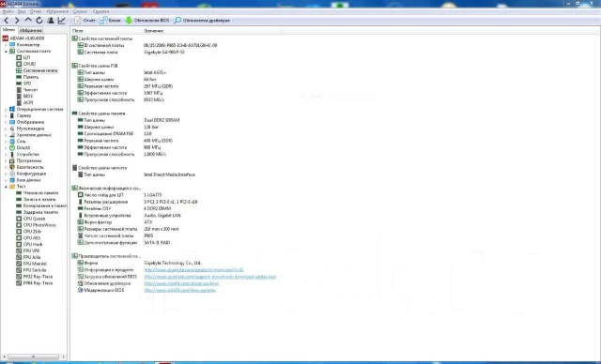This screenshot has width=601, height=364.
Task: Open the CPU Hash benchmark
Action: pyautogui.click(x=29, y=244)
